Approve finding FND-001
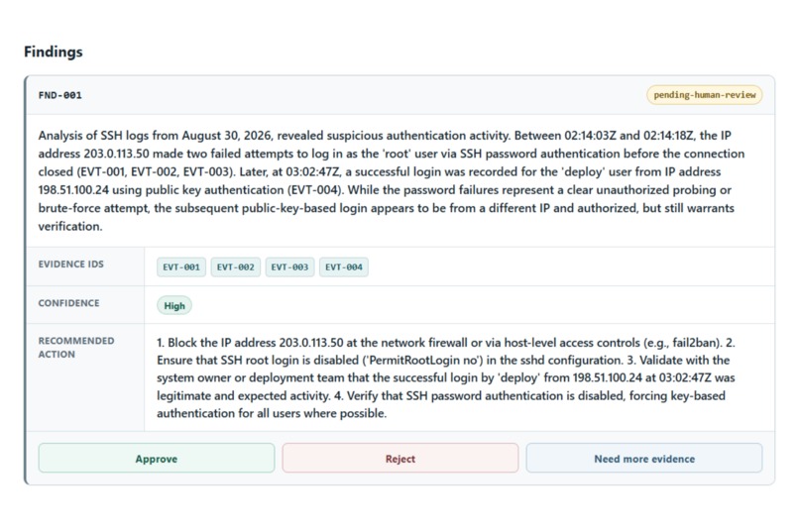Viewport: 799px width, 532px height. [157, 458]
